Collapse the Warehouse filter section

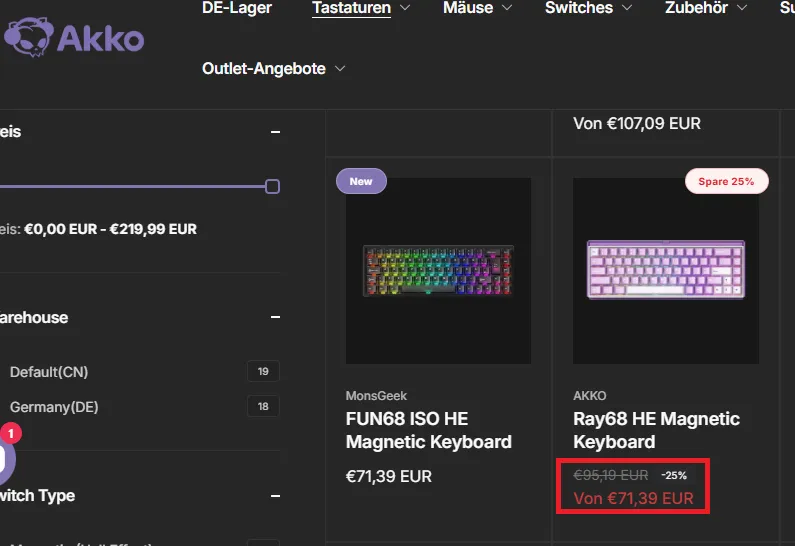click(275, 317)
